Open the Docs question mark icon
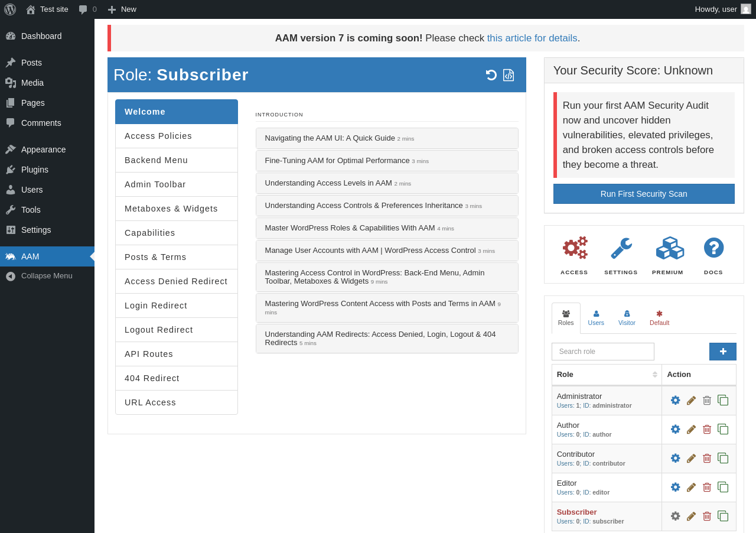 pyautogui.click(x=713, y=248)
